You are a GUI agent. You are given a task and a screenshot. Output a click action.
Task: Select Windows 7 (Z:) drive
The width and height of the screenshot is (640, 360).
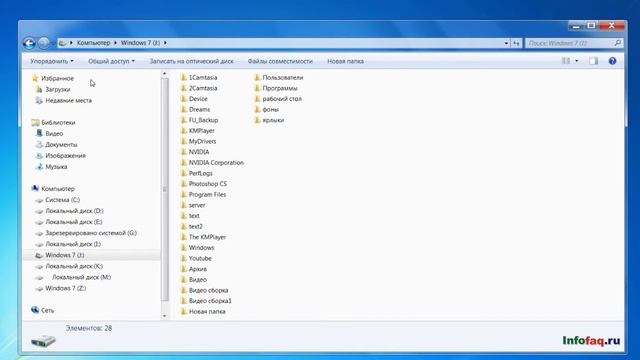66,288
